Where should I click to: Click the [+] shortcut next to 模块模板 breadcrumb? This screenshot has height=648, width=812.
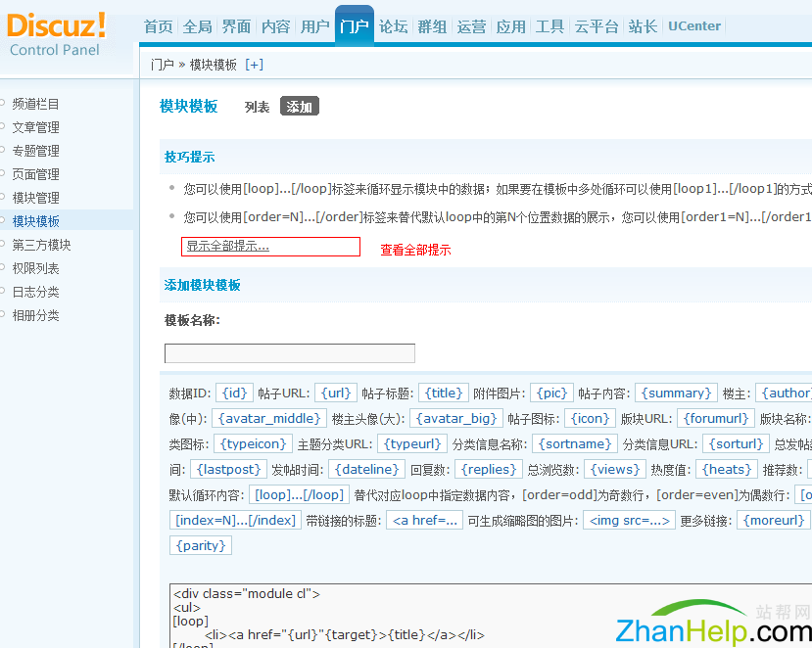pos(254,65)
